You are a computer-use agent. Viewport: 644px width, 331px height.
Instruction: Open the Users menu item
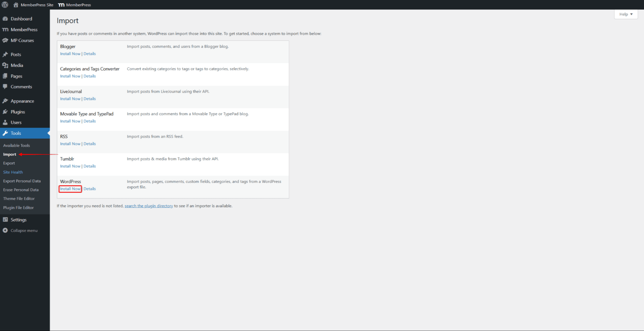(16, 123)
